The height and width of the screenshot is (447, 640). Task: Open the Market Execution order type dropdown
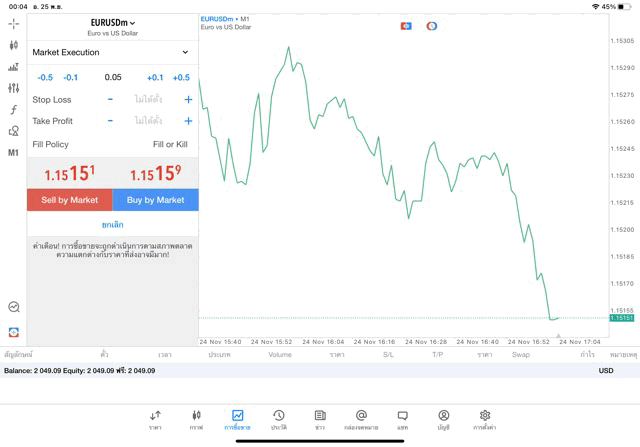[112, 52]
